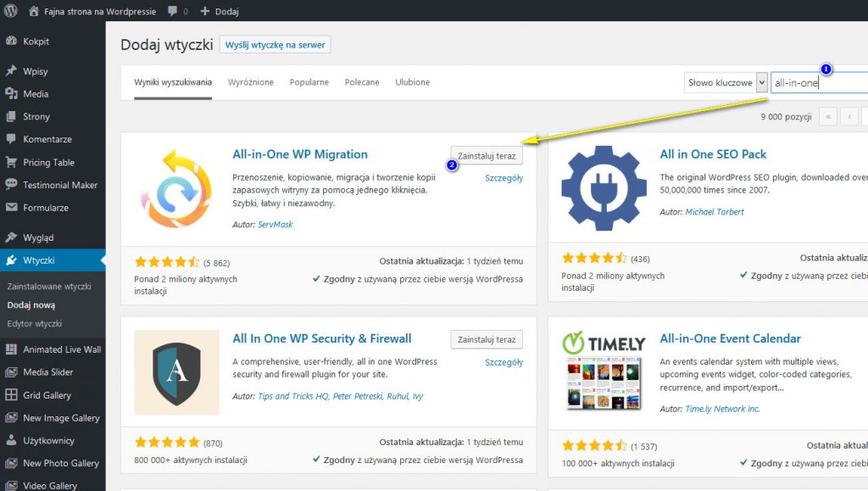The image size is (868, 491).
Task: Click the home icon for Fajna strona
Action: point(34,10)
